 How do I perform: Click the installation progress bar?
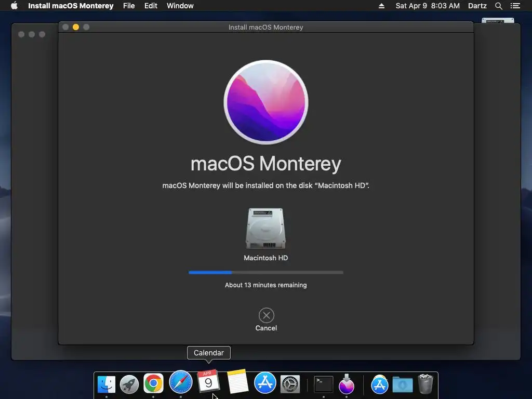(265, 272)
